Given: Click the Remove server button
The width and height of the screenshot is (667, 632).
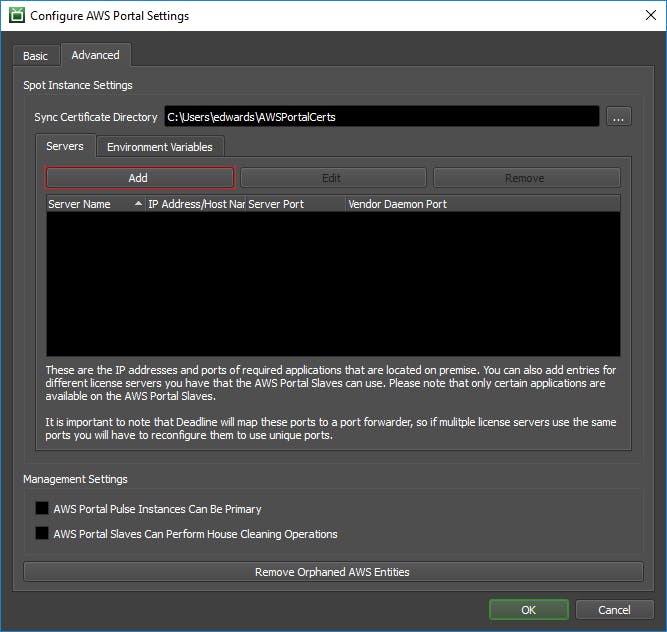Looking at the screenshot, I should 527,178.
